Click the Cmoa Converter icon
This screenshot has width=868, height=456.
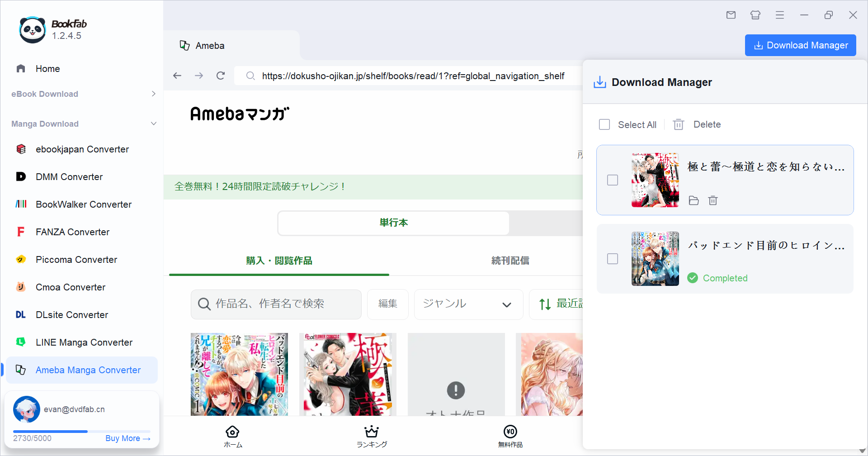[21, 287]
